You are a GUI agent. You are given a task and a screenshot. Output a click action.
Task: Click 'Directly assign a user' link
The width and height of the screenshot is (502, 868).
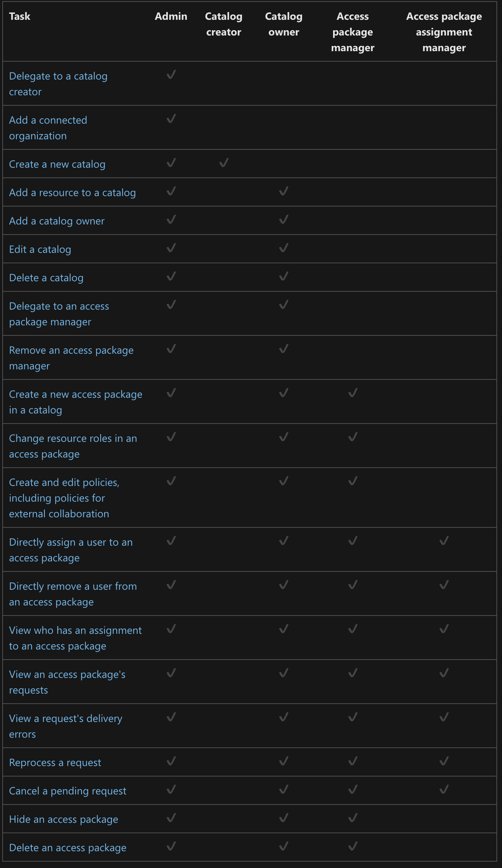click(x=71, y=550)
